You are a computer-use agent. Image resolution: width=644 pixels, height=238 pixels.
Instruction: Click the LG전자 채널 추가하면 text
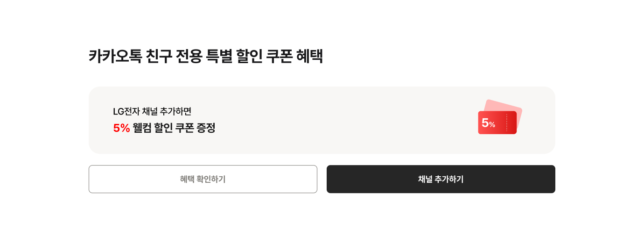(x=152, y=111)
